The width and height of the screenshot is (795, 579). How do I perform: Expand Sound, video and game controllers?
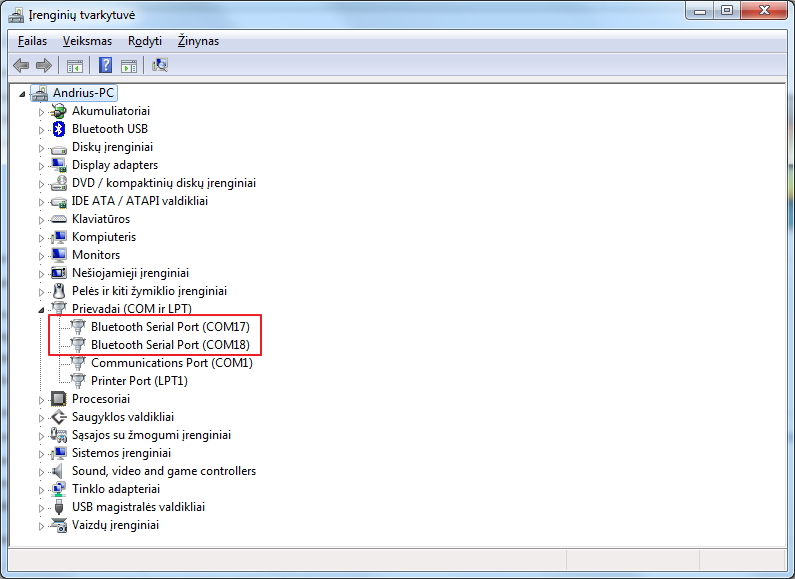tap(41, 472)
